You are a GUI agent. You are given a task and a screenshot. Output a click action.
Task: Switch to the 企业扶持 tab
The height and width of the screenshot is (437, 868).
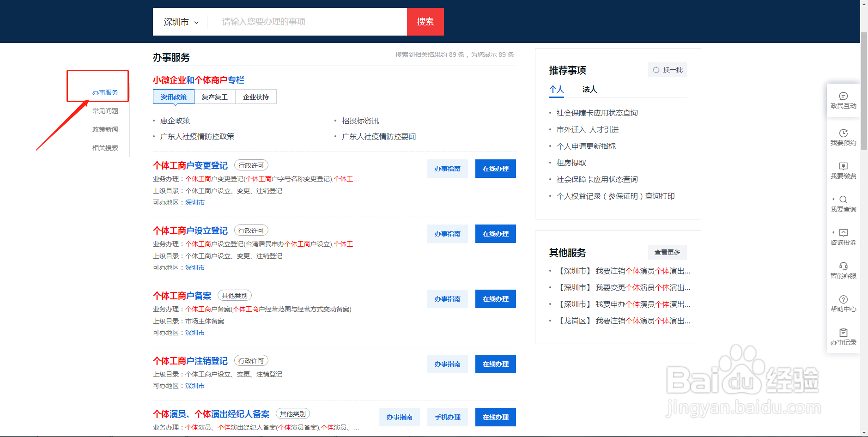256,97
